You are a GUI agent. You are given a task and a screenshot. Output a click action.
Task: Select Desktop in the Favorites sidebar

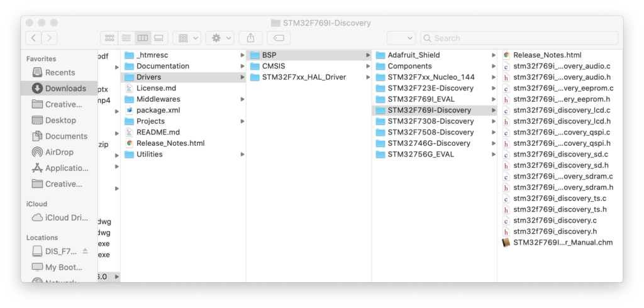point(60,120)
